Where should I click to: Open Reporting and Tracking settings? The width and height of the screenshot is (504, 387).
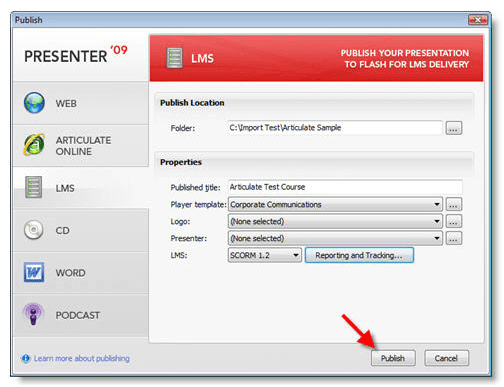coord(359,255)
